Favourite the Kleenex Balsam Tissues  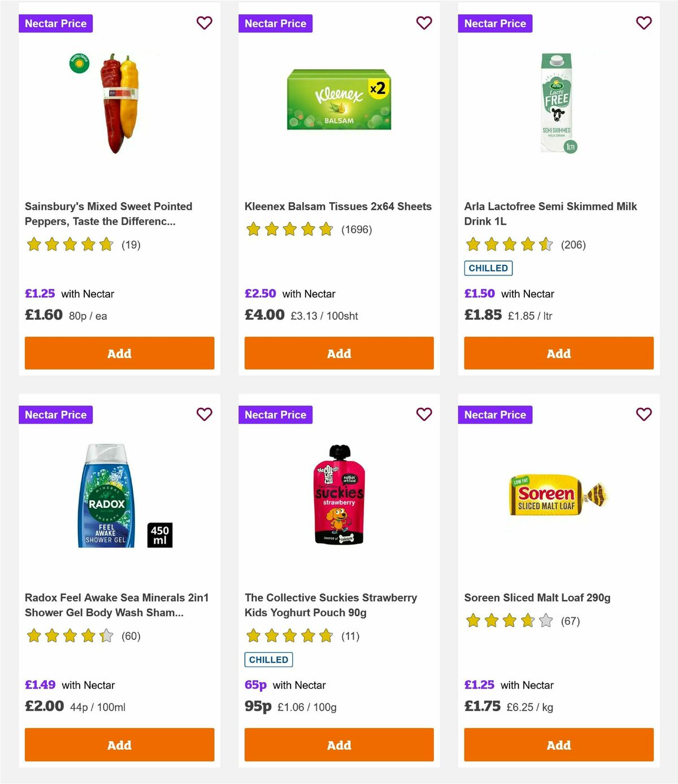point(424,23)
